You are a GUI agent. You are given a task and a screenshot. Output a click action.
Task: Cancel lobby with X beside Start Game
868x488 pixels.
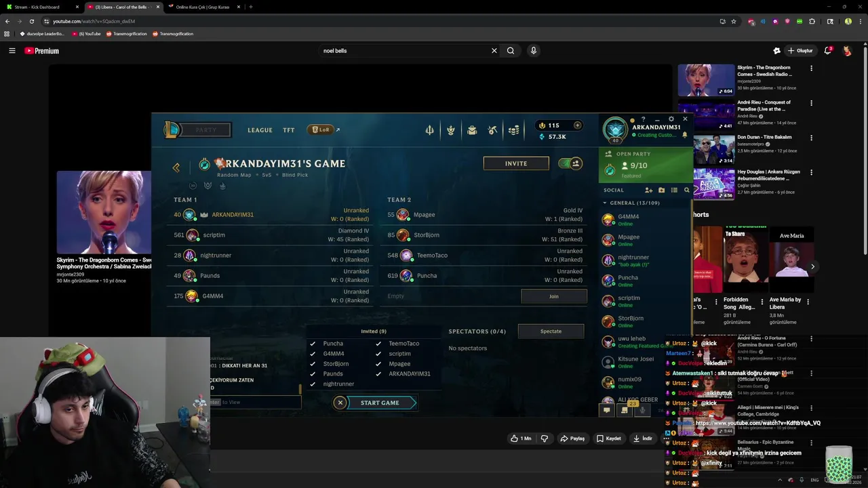coord(340,403)
